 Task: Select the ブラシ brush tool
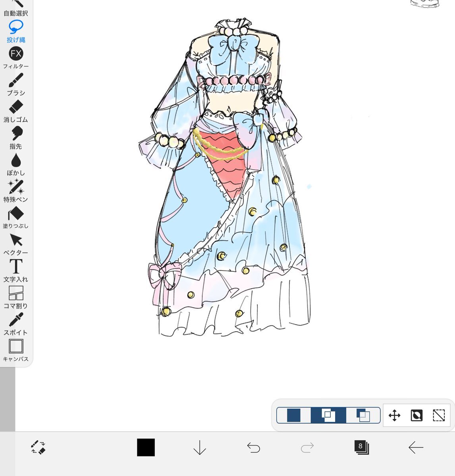coord(16,84)
